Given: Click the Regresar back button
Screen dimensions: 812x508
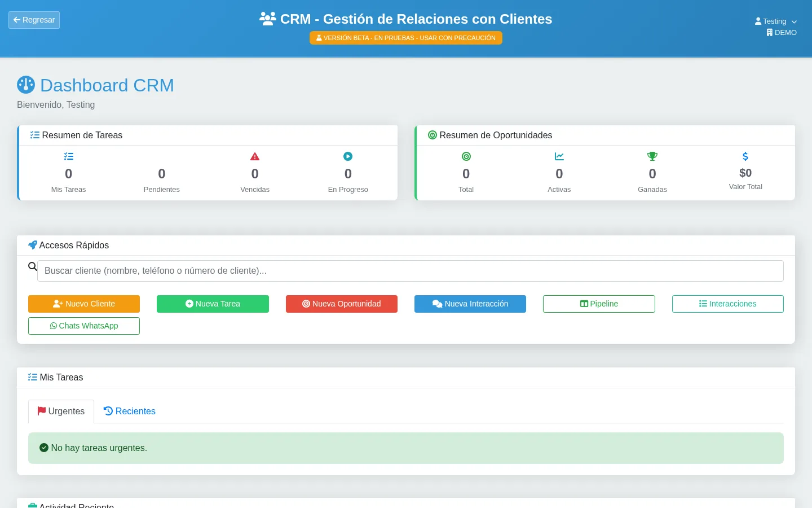Looking at the screenshot, I should pos(34,20).
